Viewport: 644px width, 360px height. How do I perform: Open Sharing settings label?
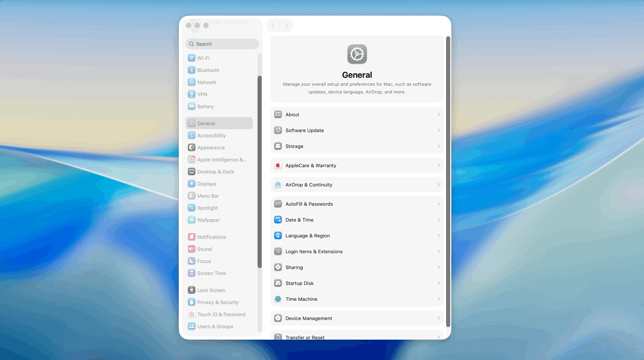(294, 267)
